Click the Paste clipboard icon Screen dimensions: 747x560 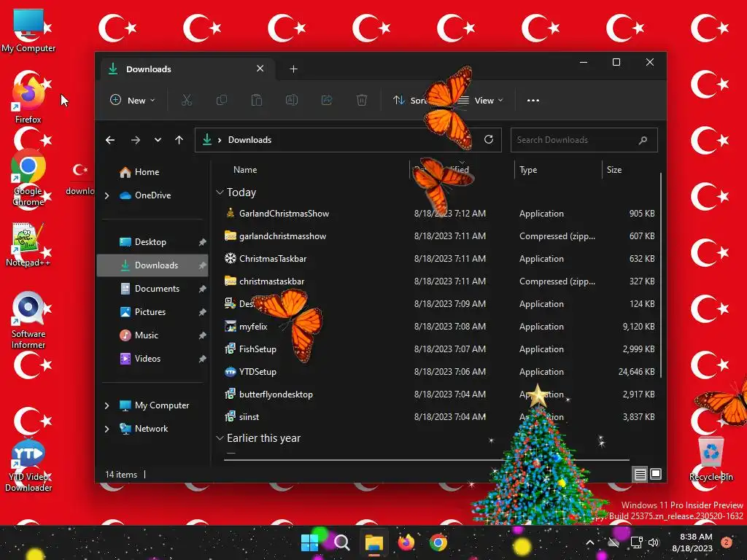(x=256, y=100)
